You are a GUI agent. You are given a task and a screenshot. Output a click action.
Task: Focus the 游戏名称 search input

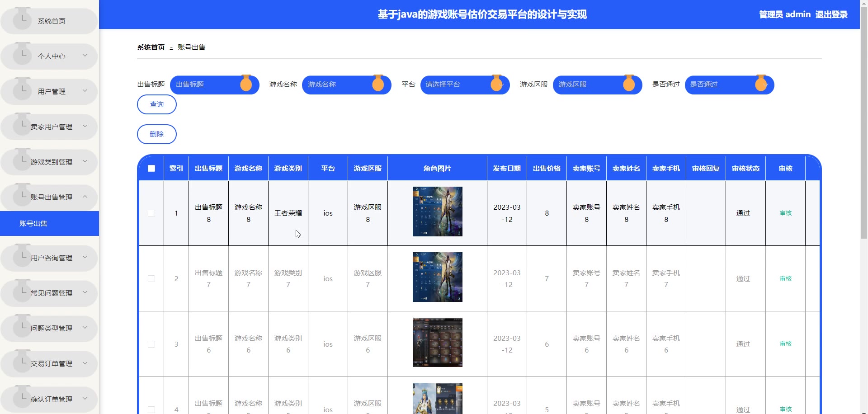click(x=347, y=85)
